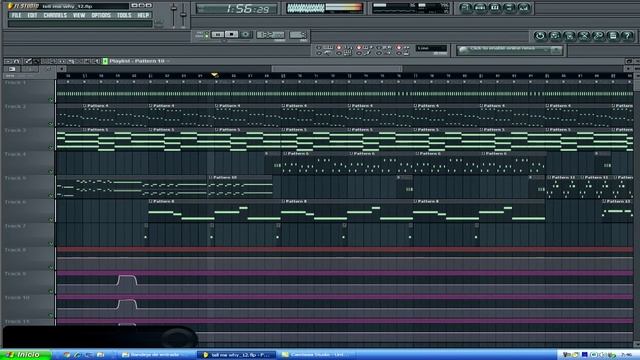Screen dimensions: 640x360
Task: Switch to Bandeja de entrada taskbar item
Action: pos(154,355)
